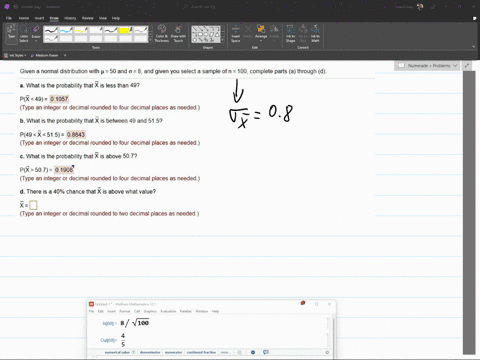The image size is (480, 360).
Task: Switch to the Insert ribbon tab
Action: point(39,18)
